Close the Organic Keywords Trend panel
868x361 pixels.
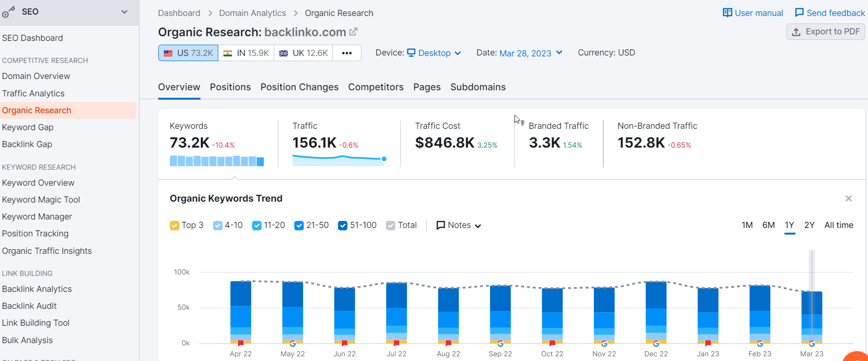[849, 198]
